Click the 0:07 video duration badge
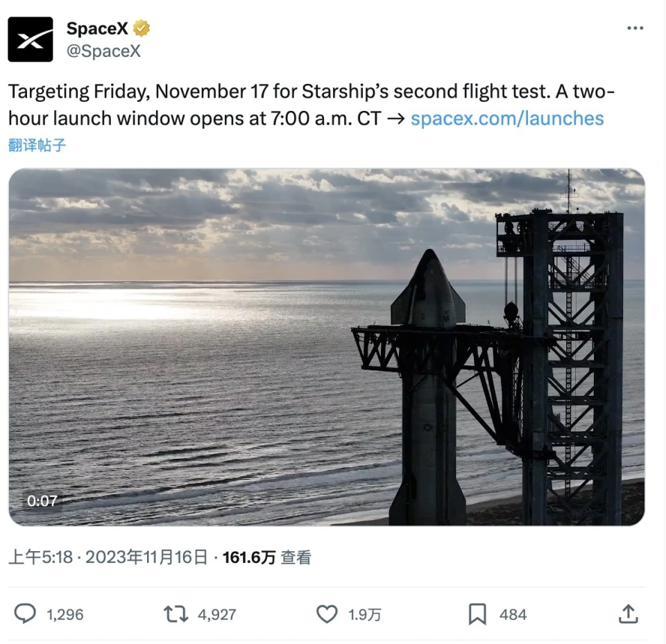The height and width of the screenshot is (644, 666). (42, 501)
